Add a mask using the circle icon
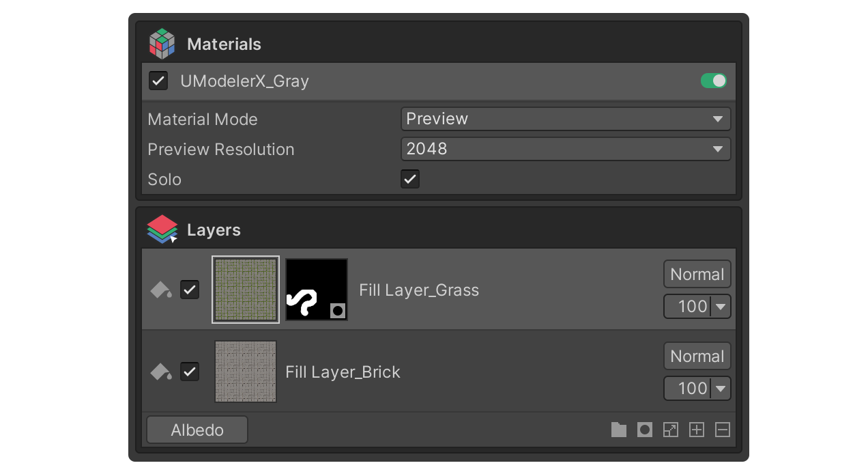This screenshot has width=868, height=474. tap(644, 430)
